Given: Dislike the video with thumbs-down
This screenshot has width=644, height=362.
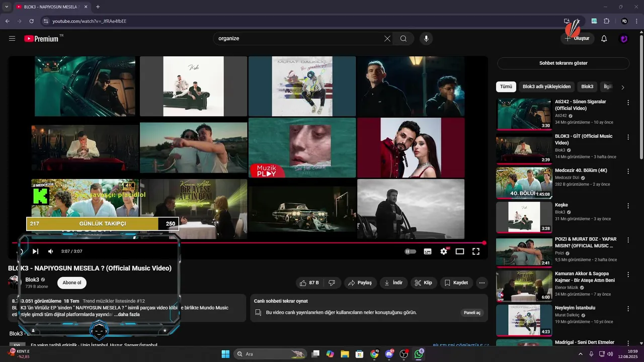Looking at the screenshot, I should 332,283.
